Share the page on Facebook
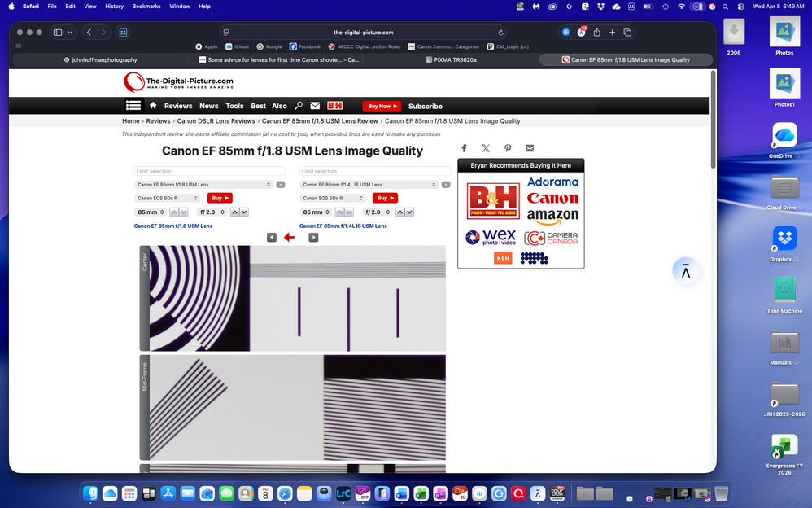 pos(464,148)
